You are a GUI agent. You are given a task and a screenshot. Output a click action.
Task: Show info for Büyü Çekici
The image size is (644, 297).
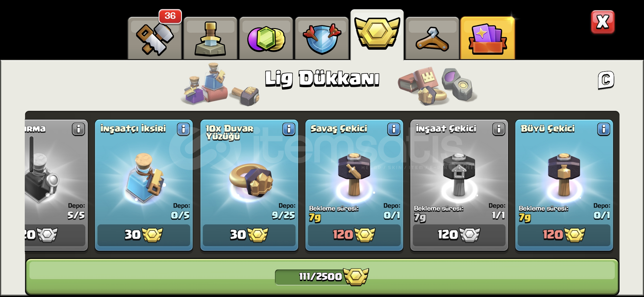click(x=604, y=129)
